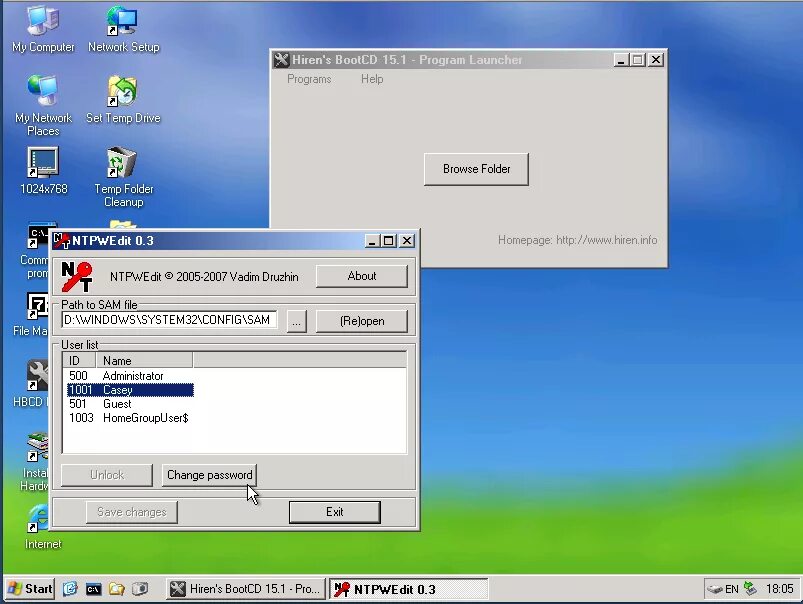803x604 pixels.
Task: Click the NTPWEdit red key logo
Action: coord(77,277)
